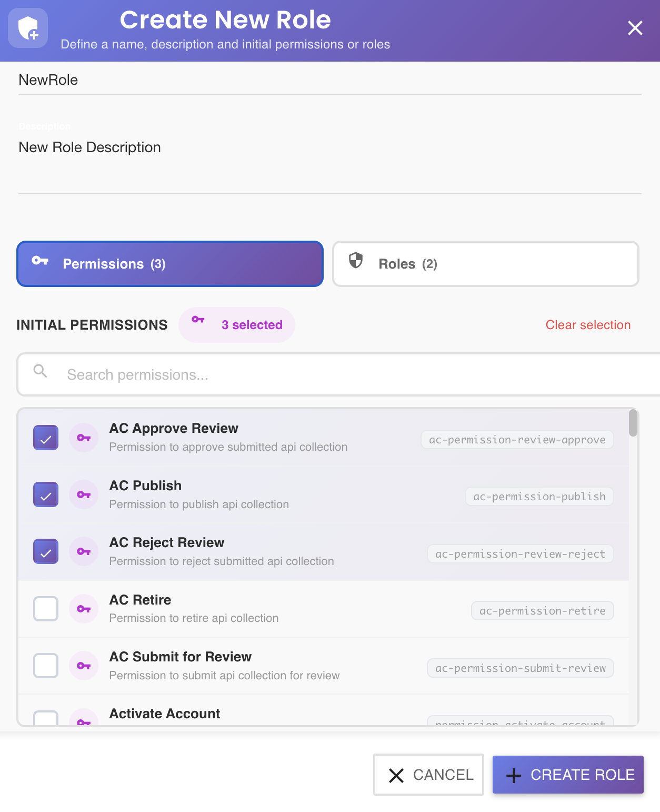
Task: Select the AC Submit for Review title
Action: pyautogui.click(x=181, y=657)
